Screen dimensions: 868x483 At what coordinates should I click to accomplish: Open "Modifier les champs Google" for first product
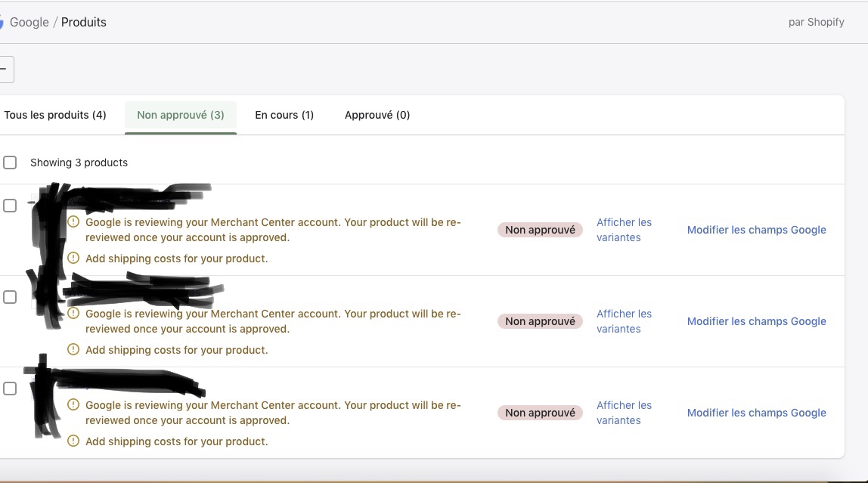756,230
